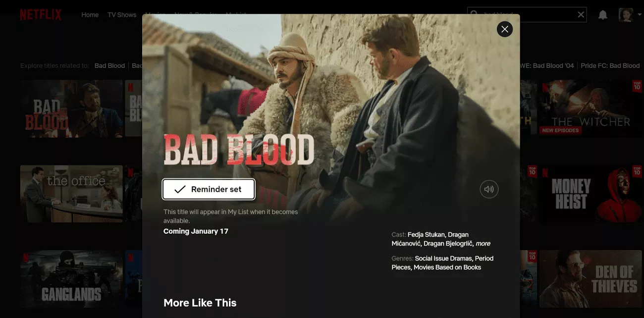Click inside the search input field
This screenshot has width=644, height=318.
click(528, 15)
